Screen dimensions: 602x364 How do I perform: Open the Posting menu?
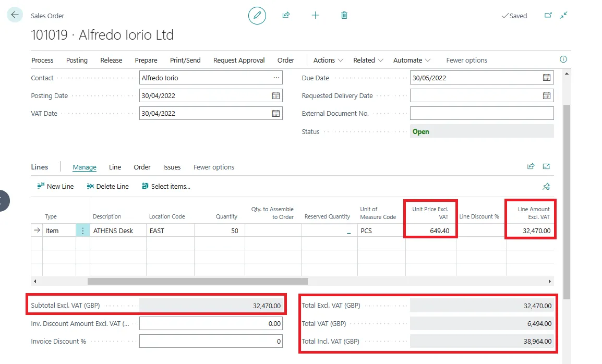[77, 60]
